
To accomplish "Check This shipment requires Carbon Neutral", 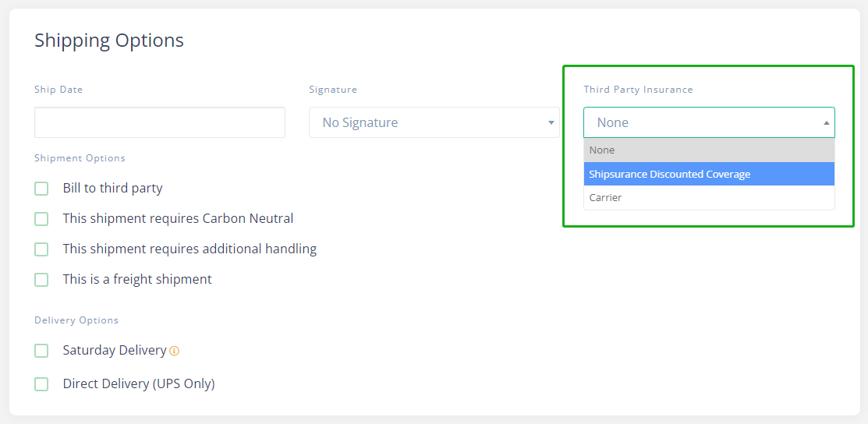I will (x=41, y=219).
